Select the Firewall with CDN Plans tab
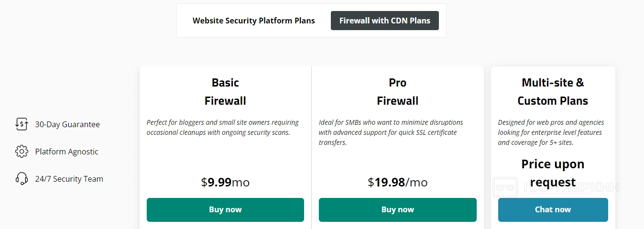 (385, 21)
